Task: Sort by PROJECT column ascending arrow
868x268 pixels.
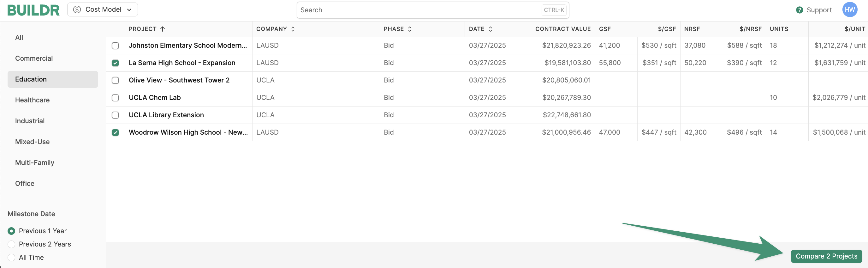Action: point(163,29)
